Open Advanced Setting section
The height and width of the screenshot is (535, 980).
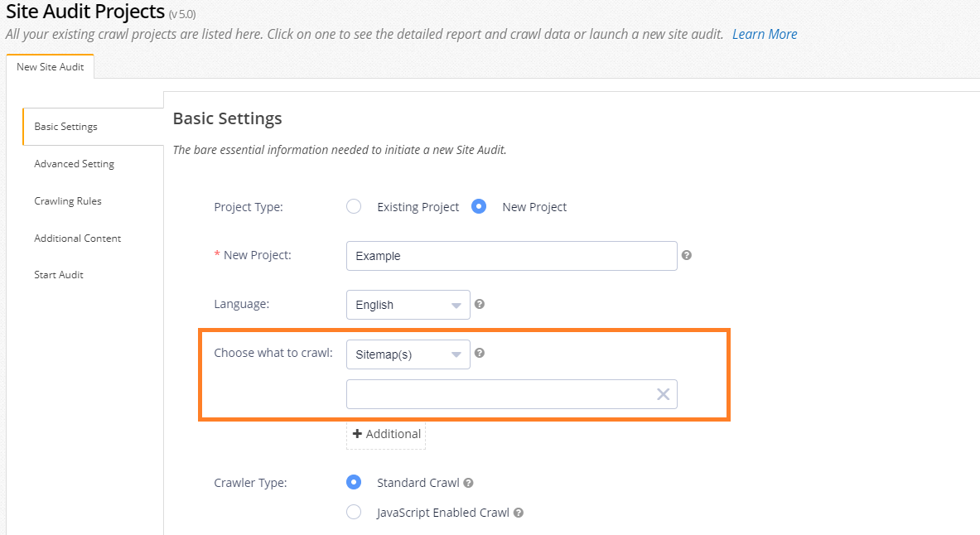click(75, 164)
